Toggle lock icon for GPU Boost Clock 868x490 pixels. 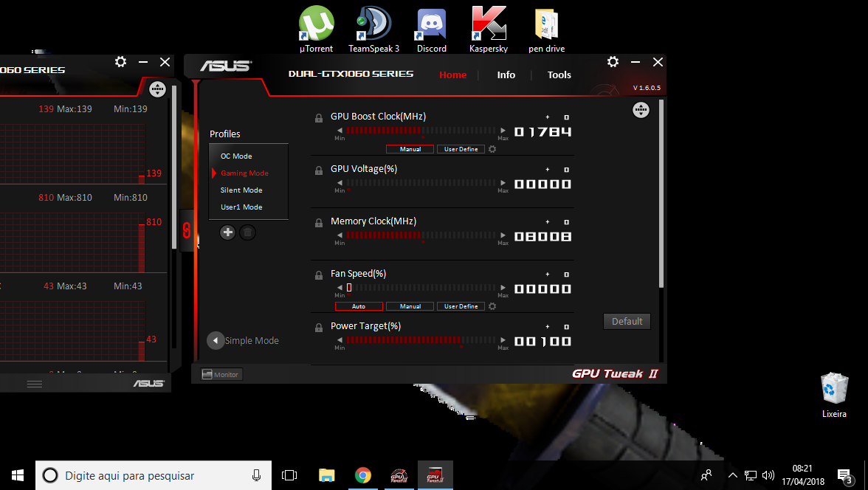tap(319, 118)
